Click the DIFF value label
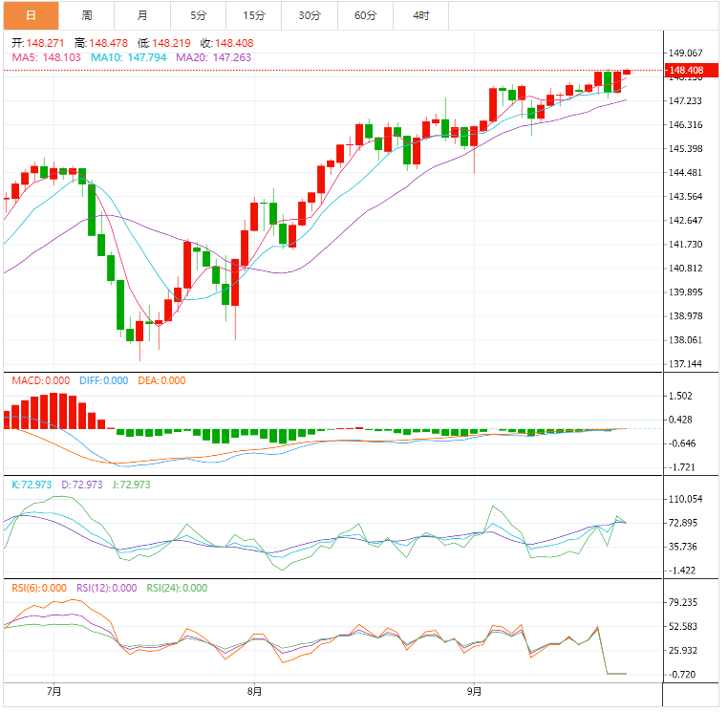This screenshot has width=728, height=712. pos(103,380)
